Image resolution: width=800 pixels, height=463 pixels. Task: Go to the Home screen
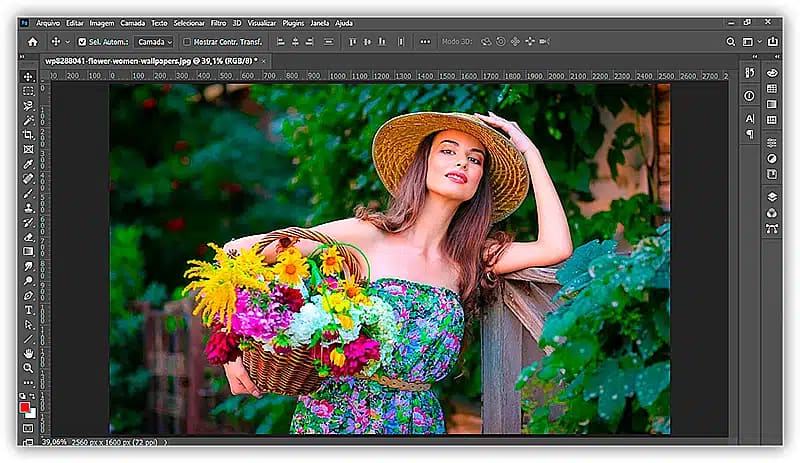[33, 42]
